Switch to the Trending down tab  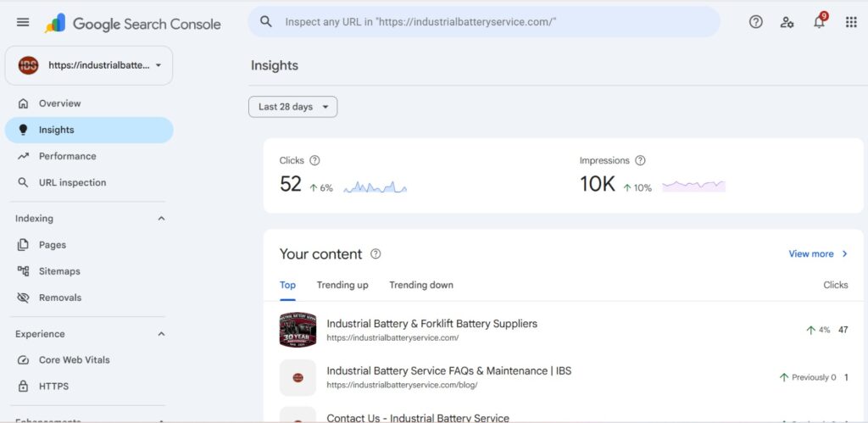click(421, 285)
